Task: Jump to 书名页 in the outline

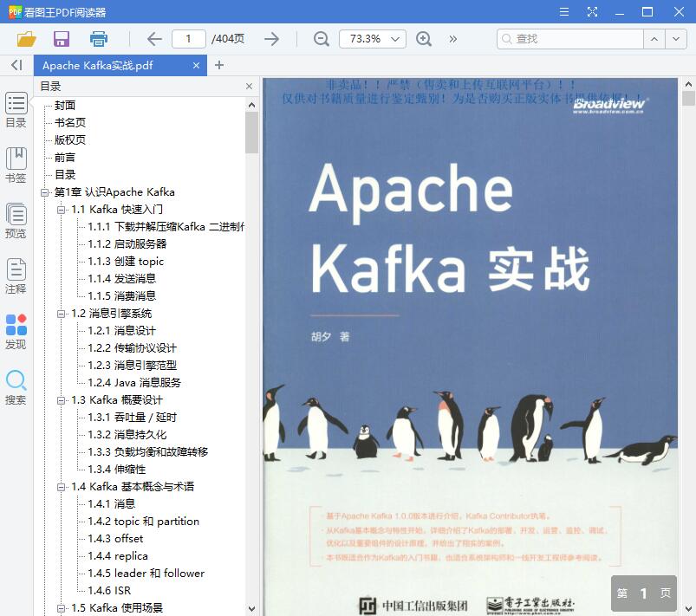Action: (70, 122)
